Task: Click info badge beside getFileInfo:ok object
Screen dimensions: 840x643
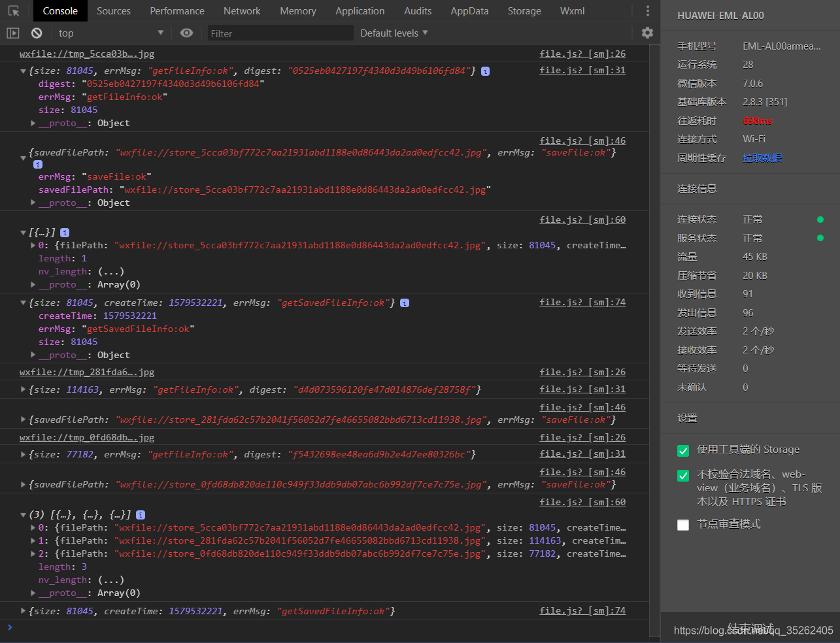Action: coord(485,71)
